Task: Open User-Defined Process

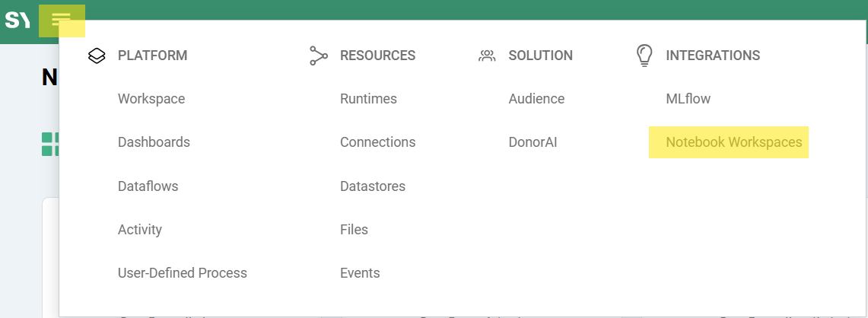Action: tap(183, 272)
